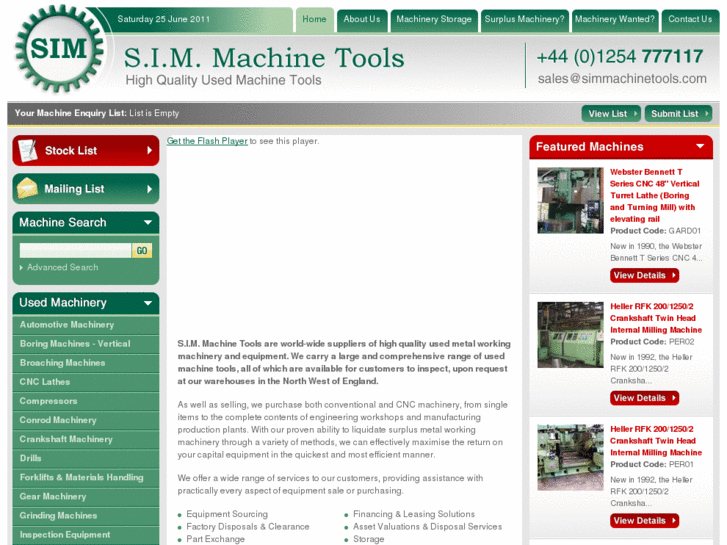Click the View List button
Image resolution: width=727 pixels, height=545 pixels.
point(611,114)
